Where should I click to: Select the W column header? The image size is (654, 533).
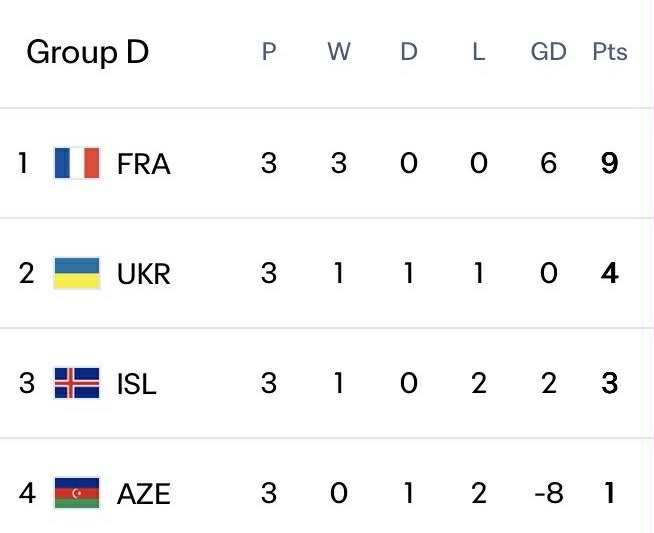(x=338, y=52)
